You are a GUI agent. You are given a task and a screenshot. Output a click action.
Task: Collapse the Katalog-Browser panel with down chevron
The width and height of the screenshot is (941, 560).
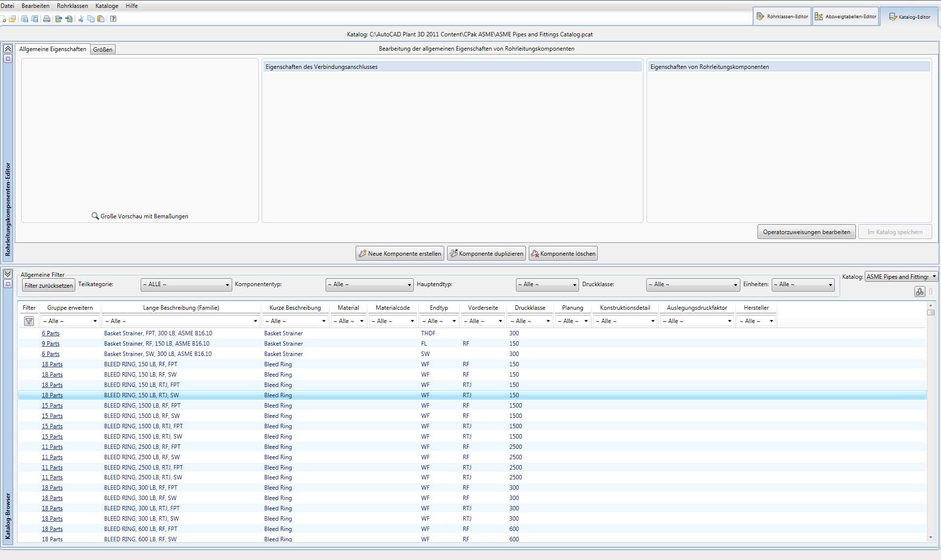tap(8, 274)
